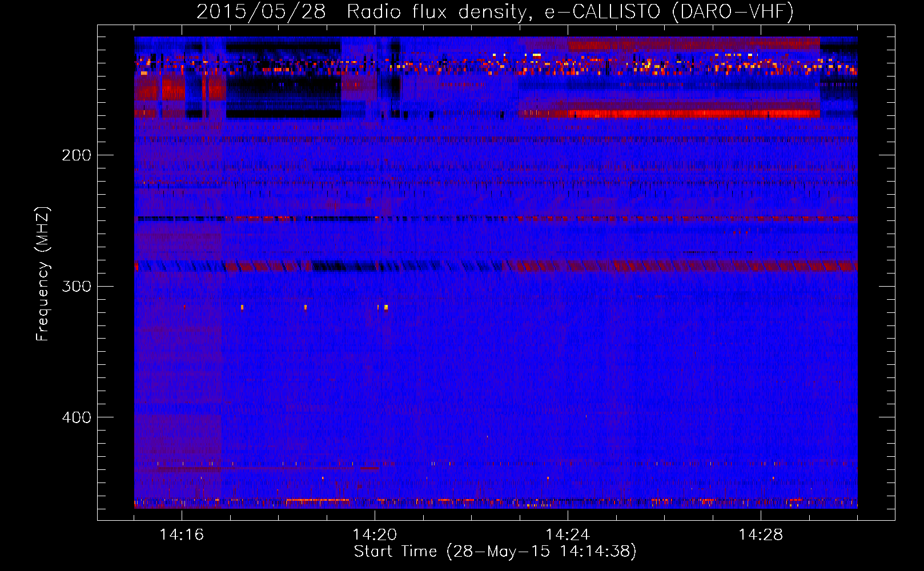Image resolution: width=924 pixels, height=571 pixels.
Task: Click the plot title '2015/05/28 Radio flux density'
Action: (x=361, y=12)
